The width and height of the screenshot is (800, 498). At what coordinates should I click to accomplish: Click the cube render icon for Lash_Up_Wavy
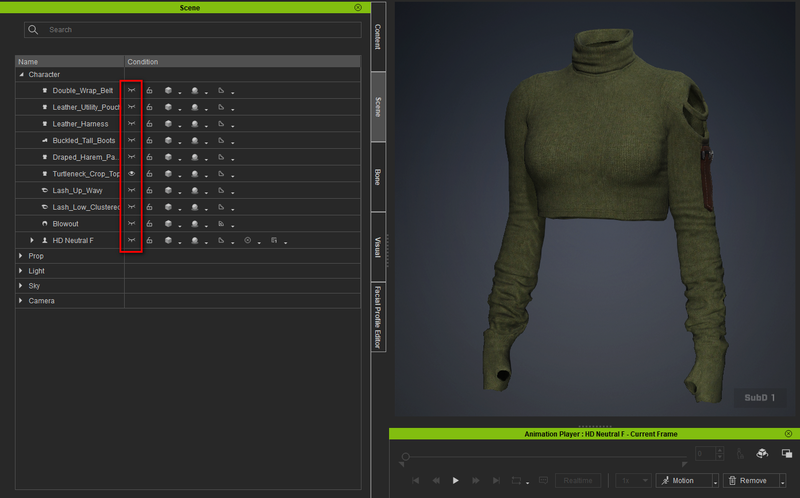tap(168, 190)
